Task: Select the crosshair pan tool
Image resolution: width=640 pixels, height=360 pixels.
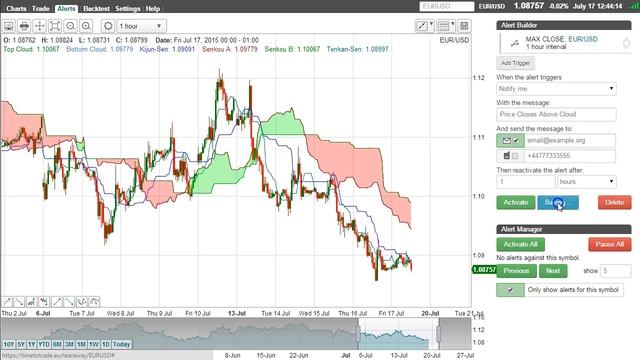Action: [40, 26]
